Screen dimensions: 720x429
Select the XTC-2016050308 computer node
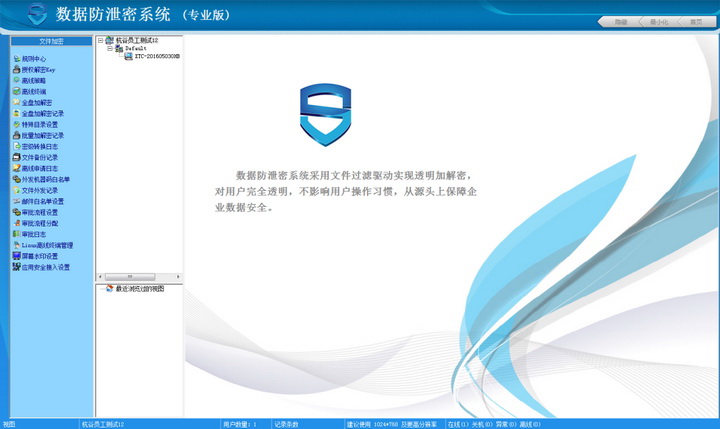(157, 56)
